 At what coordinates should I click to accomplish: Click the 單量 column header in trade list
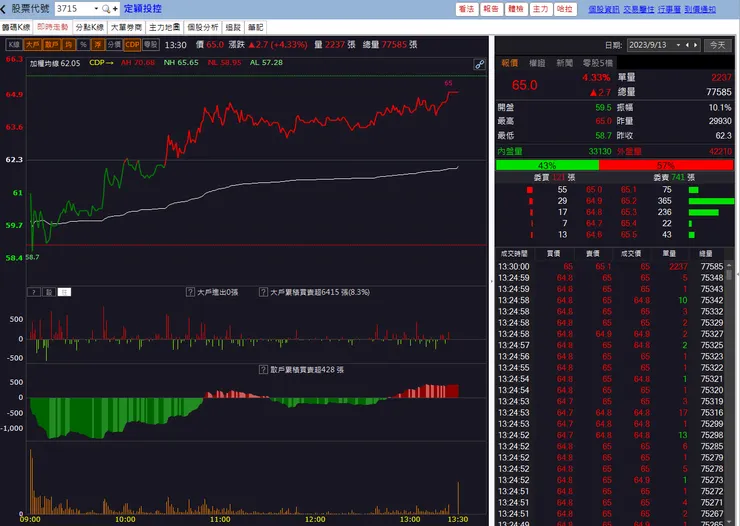pyautogui.click(x=669, y=254)
